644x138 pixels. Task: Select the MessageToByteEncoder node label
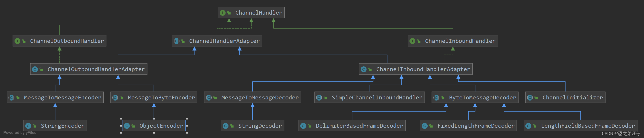161,98
